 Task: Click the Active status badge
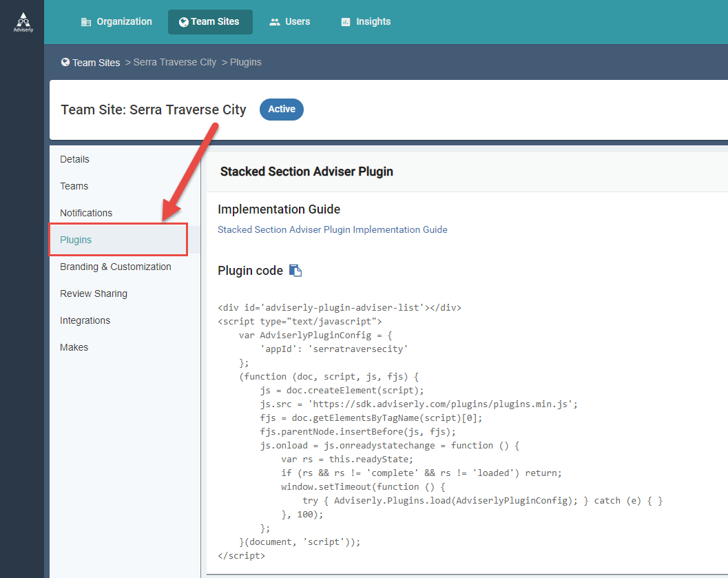(x=282, y=109)
